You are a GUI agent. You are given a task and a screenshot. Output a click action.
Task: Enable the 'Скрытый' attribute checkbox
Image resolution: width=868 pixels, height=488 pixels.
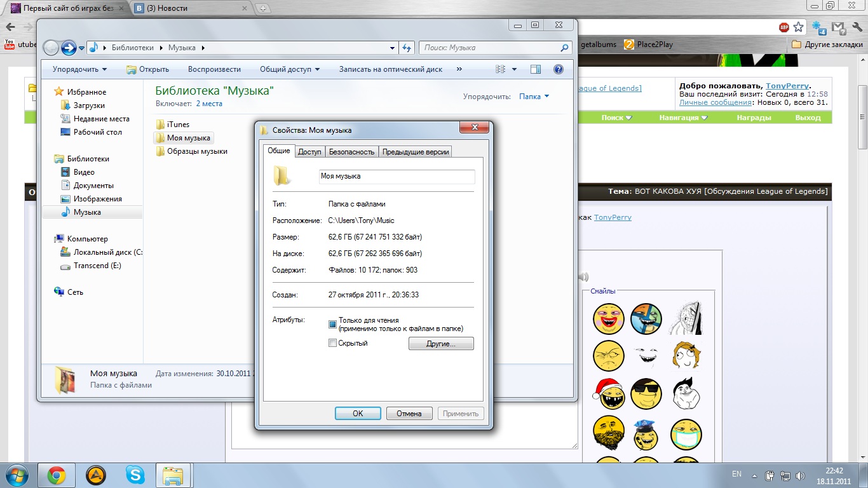pos(332,343)
